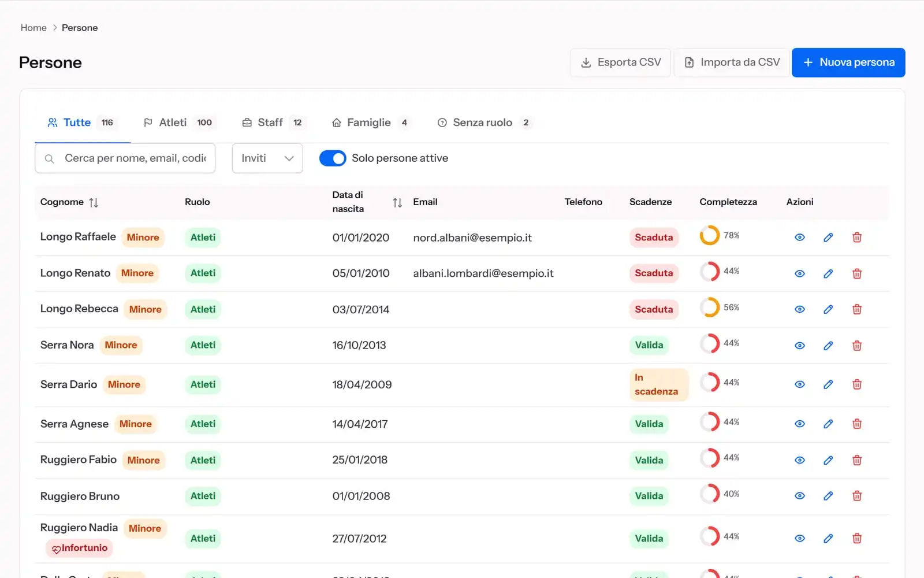Image resolution: width=924 pixels, height=578 pixels.
Task: Show Ruggiero Bruno via eye icon
Action: pos(799,496)
